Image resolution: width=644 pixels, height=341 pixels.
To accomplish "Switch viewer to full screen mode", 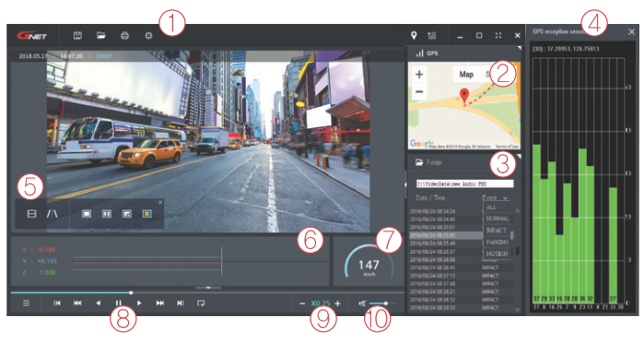I will coord(498,36).
